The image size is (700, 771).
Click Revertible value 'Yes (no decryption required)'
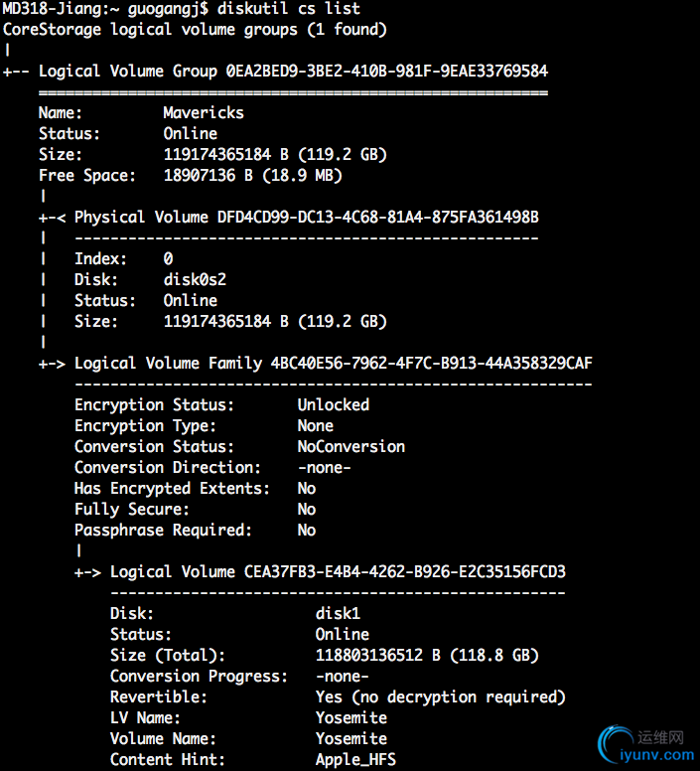pyautogui.click(x=441, y=697)
